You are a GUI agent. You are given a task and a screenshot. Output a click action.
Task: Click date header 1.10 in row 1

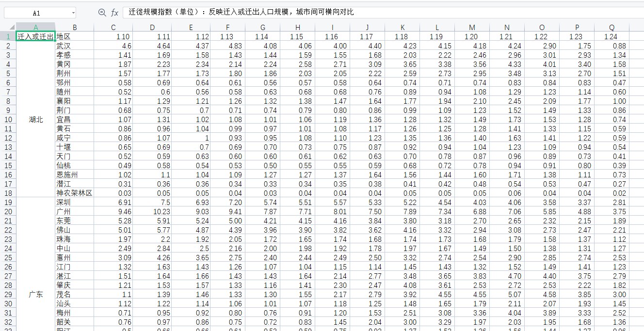(113, 36)
